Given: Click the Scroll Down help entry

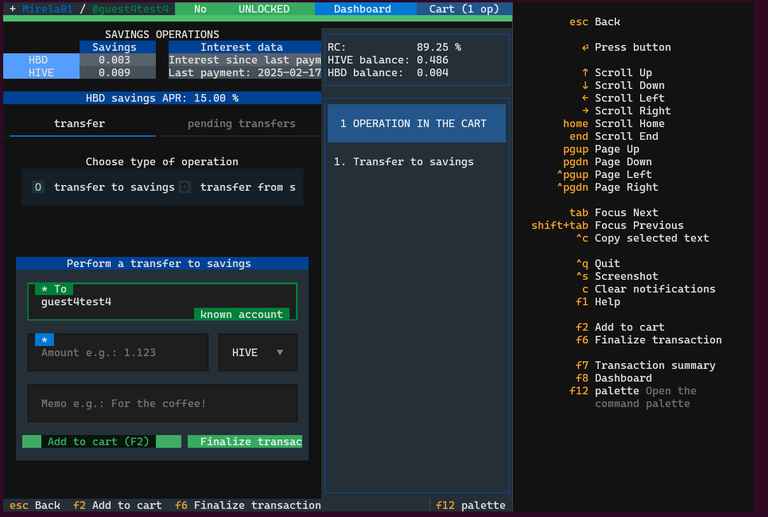Looking at the screenshot, I should click(x=624, y=85).
